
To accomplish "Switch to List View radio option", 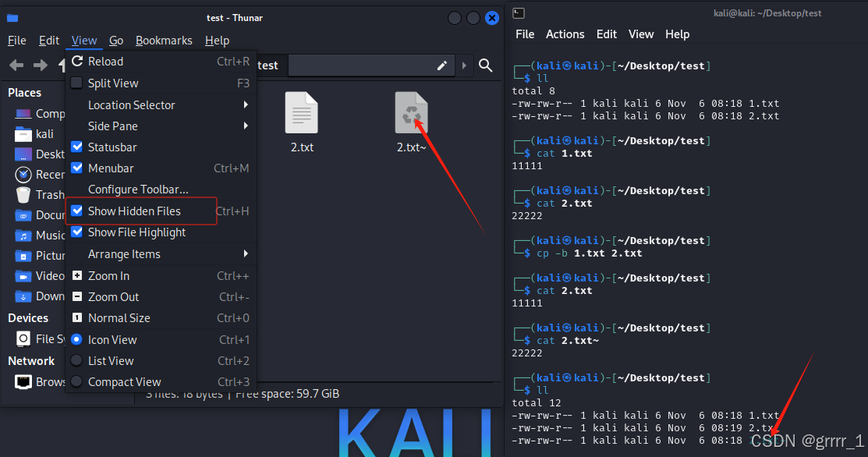I will click(77, 361).
